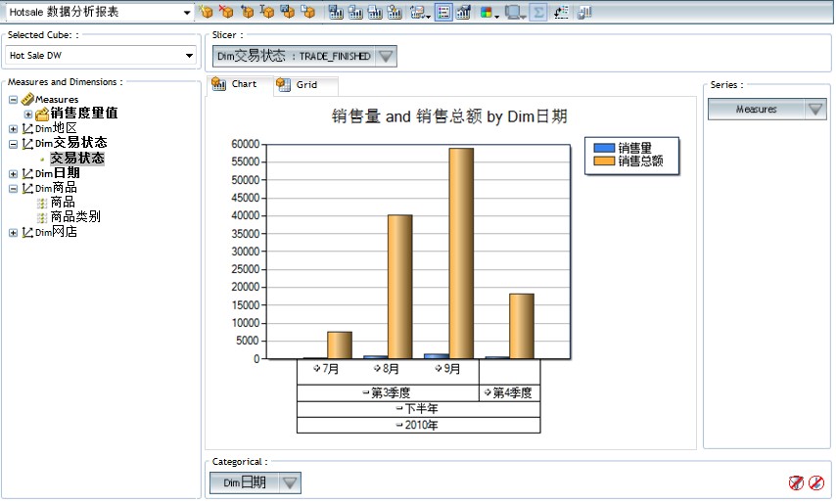Click the copy chart icon
836x504 pixels.
[x=355, y=12]
